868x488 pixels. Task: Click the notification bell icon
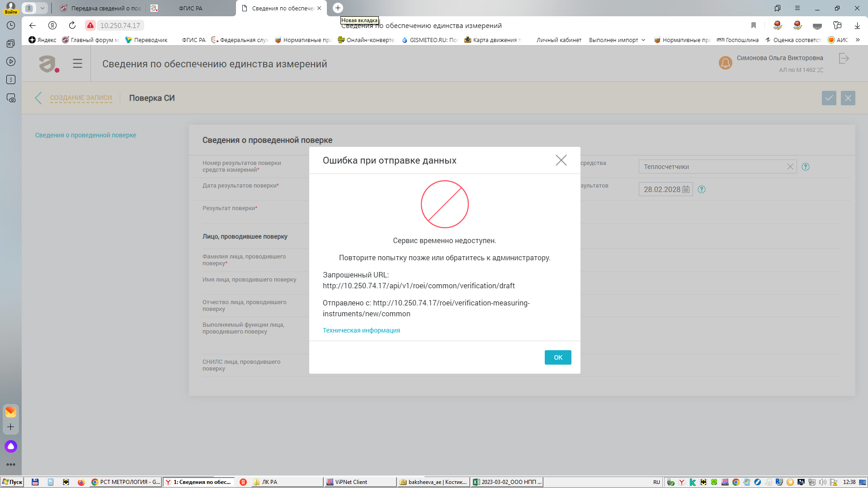click(x=725, y=63)
